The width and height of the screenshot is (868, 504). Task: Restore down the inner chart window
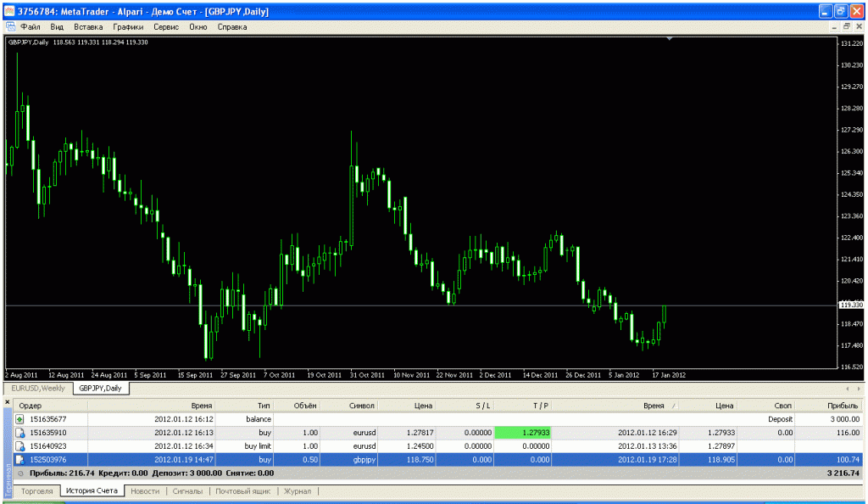[845, 27]
